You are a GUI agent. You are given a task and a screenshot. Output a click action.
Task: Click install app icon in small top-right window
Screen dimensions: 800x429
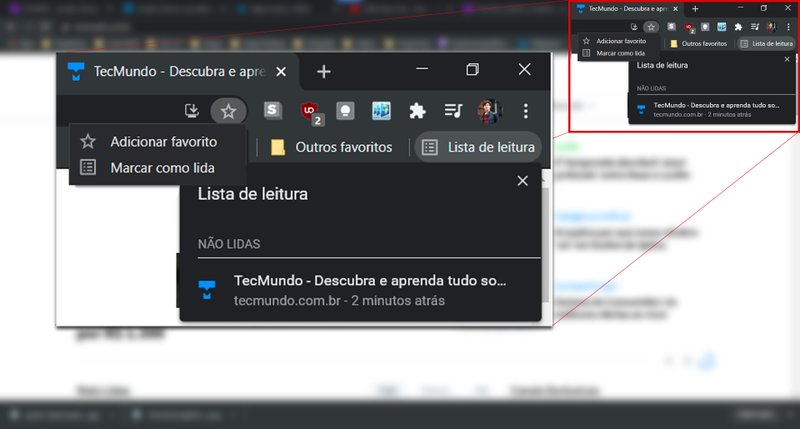pyautogui.click(x=634, y=27)
